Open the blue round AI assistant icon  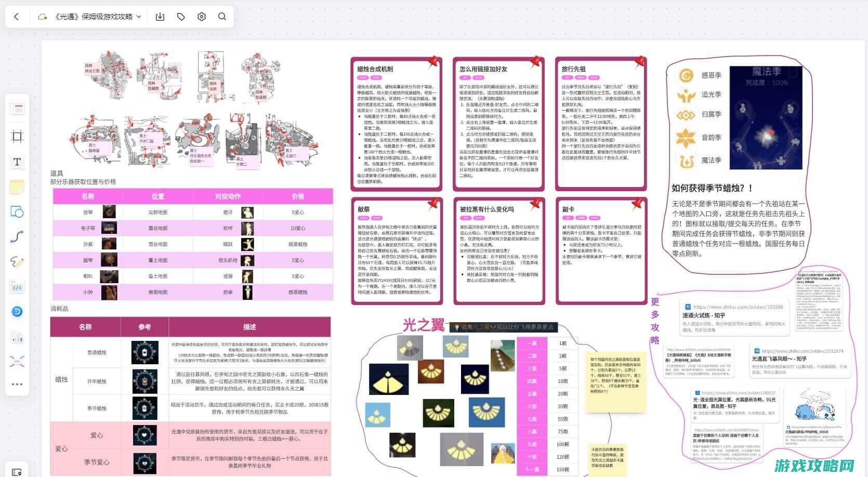(x=17, y=312)
